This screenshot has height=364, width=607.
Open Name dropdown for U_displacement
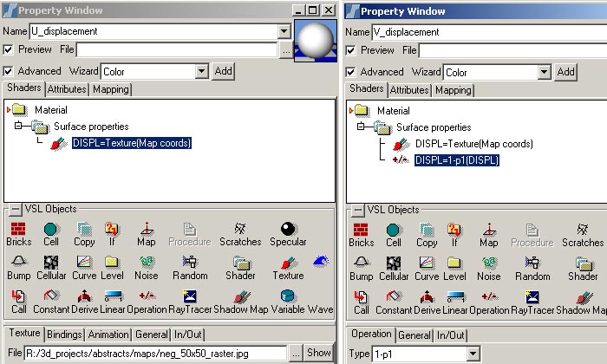(284, 31)
